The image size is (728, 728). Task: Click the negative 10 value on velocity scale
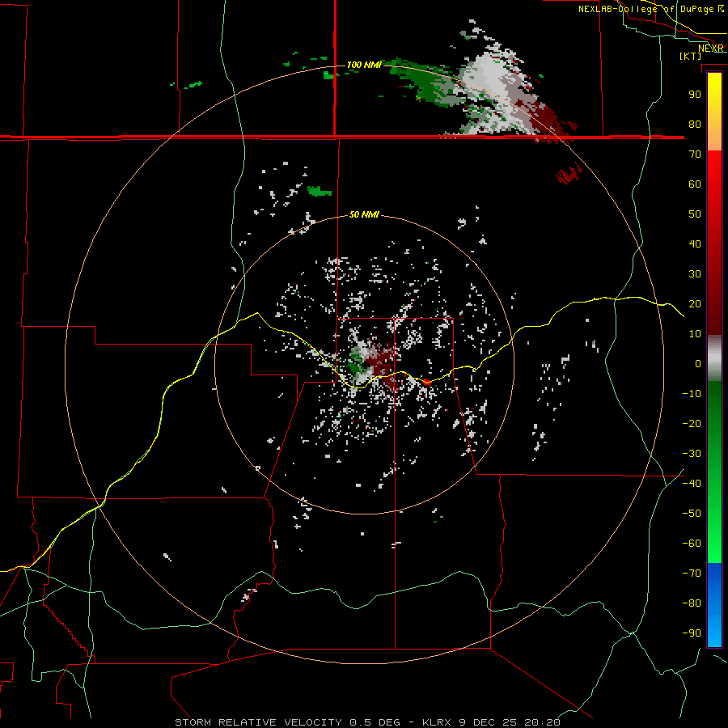pyautogui.click(x=692, y=394)
